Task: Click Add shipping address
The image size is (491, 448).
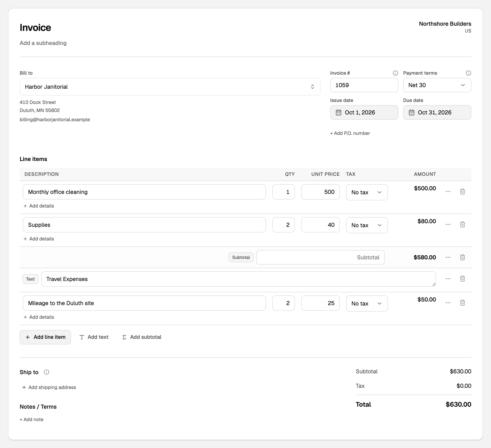Action: tap(49, 387)
